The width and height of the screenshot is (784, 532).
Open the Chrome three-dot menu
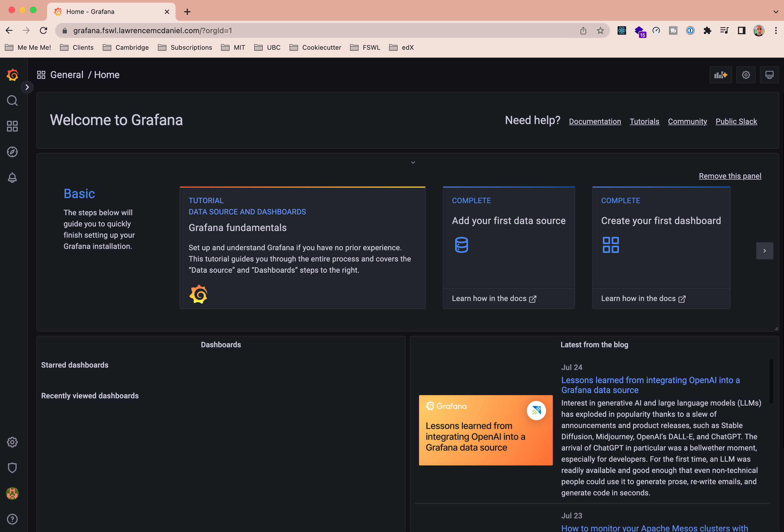click(776, 31)
